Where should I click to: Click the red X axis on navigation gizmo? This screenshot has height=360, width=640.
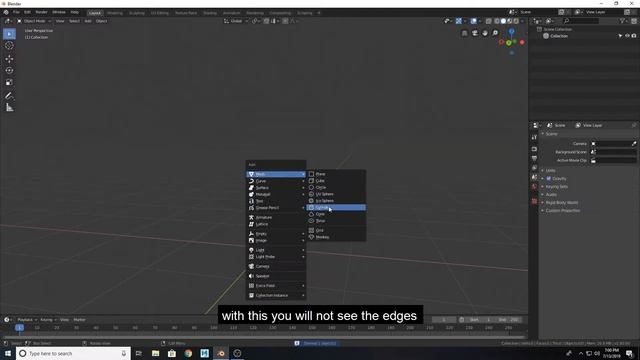(522, 42)
